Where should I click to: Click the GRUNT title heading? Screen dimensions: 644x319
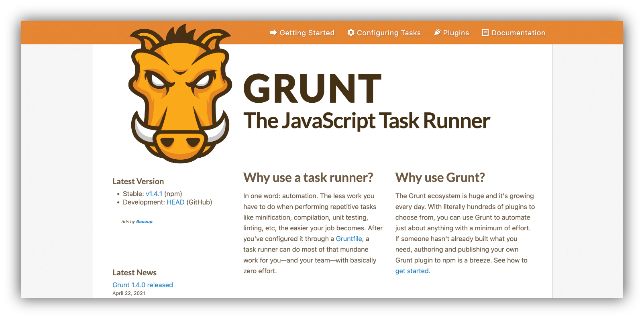(x=312, y=88)
